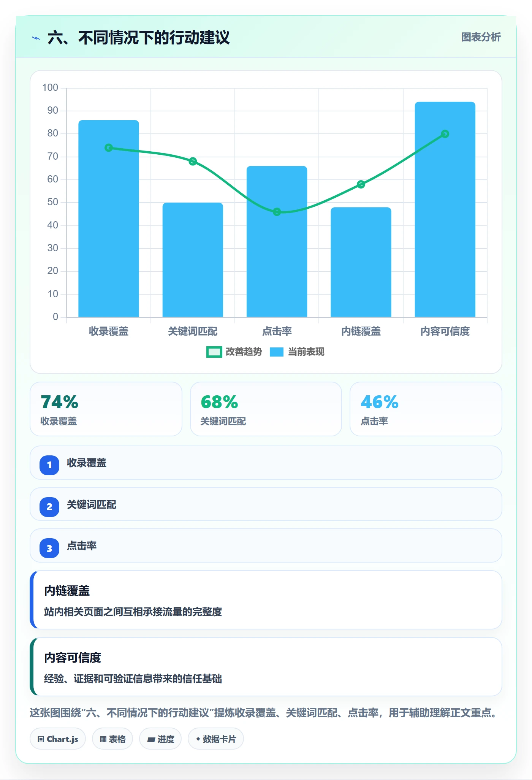Screen dimensions: 532x780
Task: Click the 内链覆盖 x-axis label under the chart
Action: coord(361,331)
